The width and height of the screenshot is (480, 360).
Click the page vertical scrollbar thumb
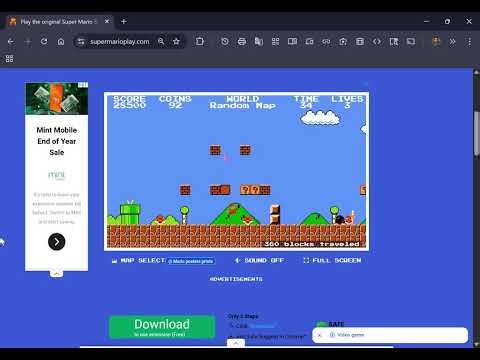[477, 133]
